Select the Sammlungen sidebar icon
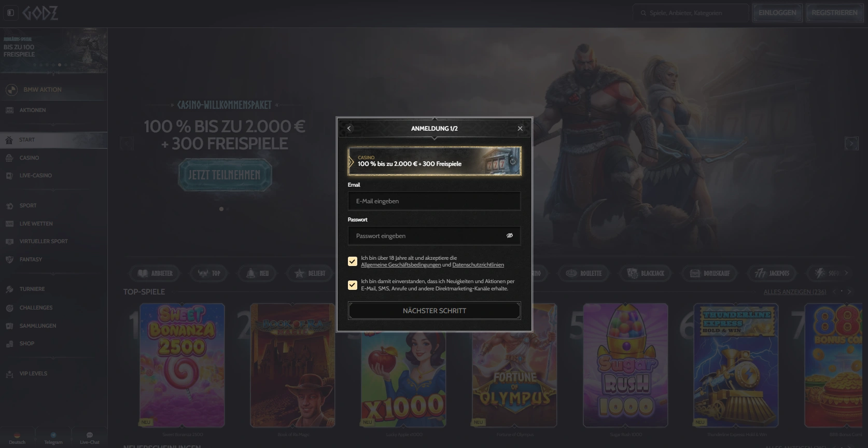This screenshot has width=868, height=448. click(9, 326)
